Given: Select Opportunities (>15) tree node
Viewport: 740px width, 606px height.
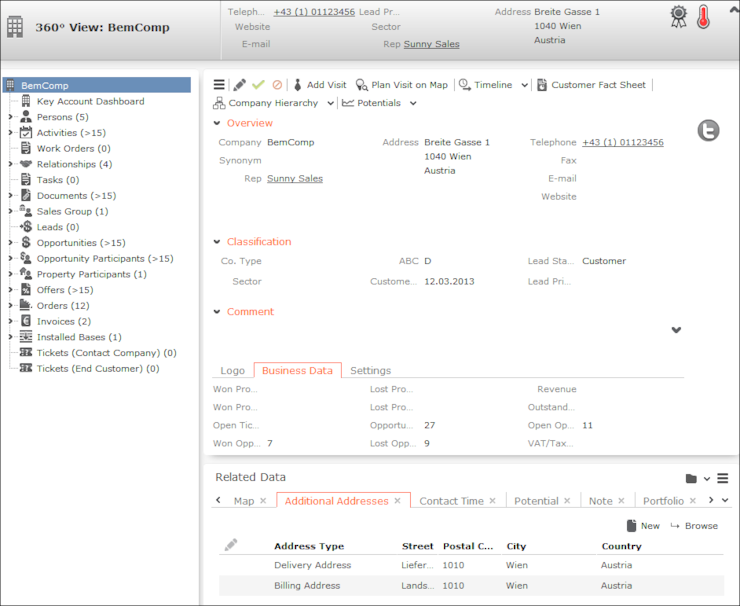Looking at the screenshot, I should pos(81,243).
